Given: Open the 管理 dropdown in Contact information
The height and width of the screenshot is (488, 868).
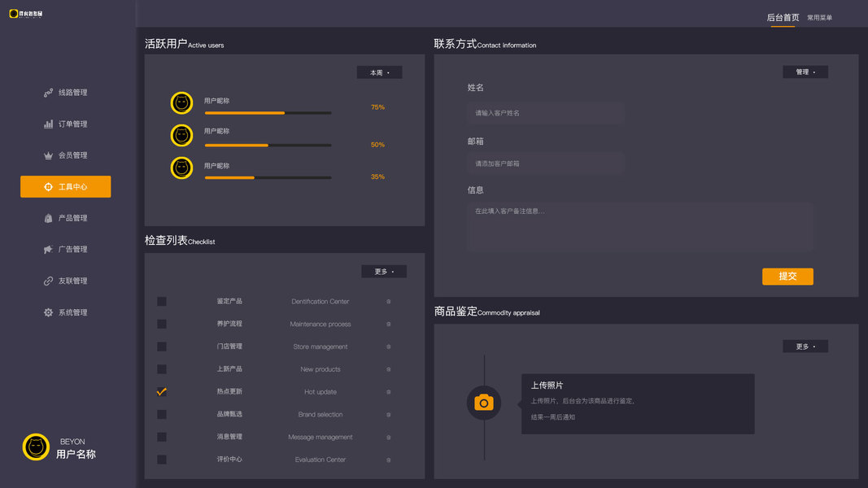Looking at the screenshot, I should (x=805, y=72).
